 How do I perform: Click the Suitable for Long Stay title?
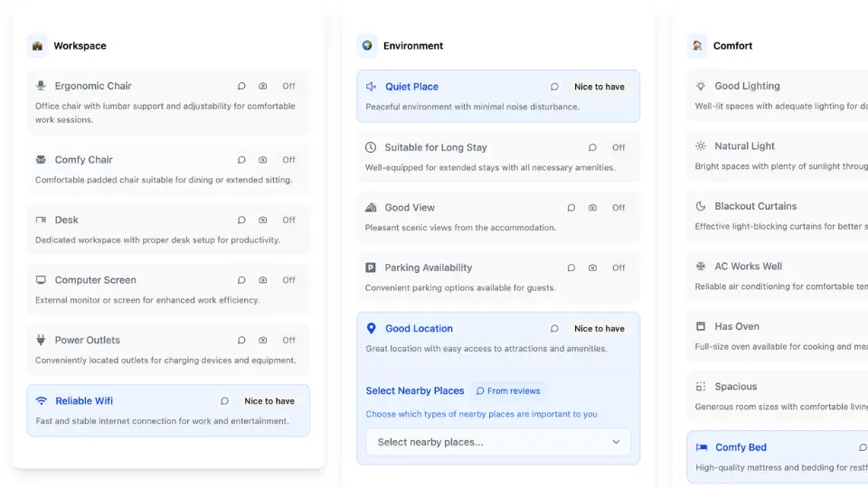coord(436,147)
